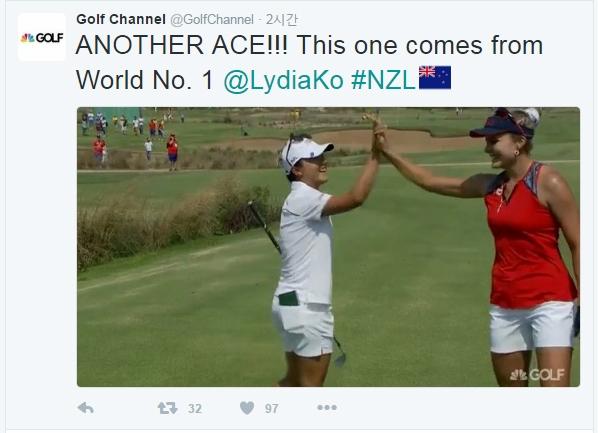Open the Golf Channel display name link
This screenshot has height=433, width=598.
[x=121, y=19]
